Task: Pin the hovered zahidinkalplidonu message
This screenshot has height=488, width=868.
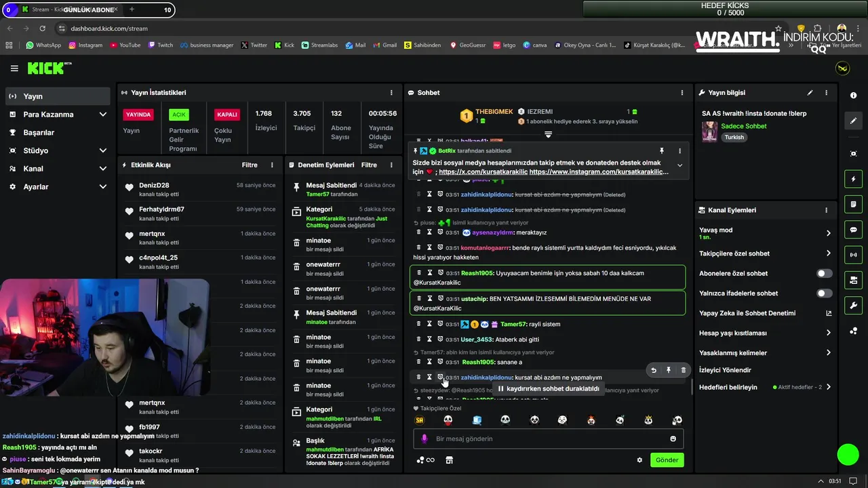Action: coord(669,370)
